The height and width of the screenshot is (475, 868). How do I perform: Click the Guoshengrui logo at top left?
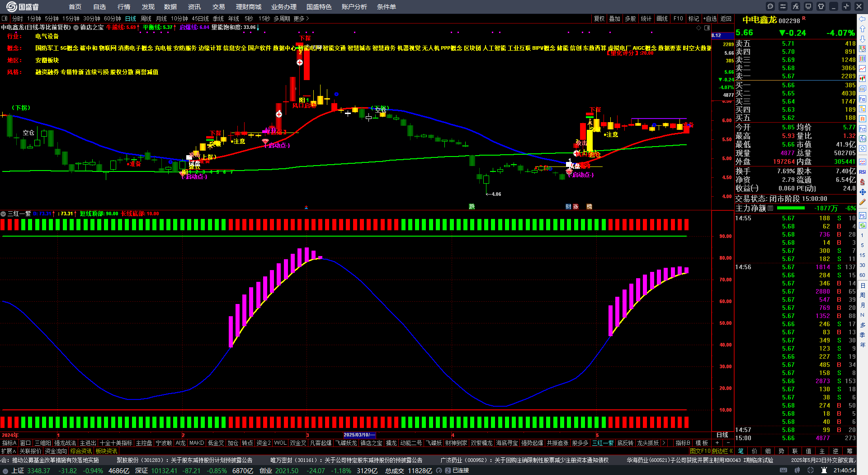click(23, 7)
